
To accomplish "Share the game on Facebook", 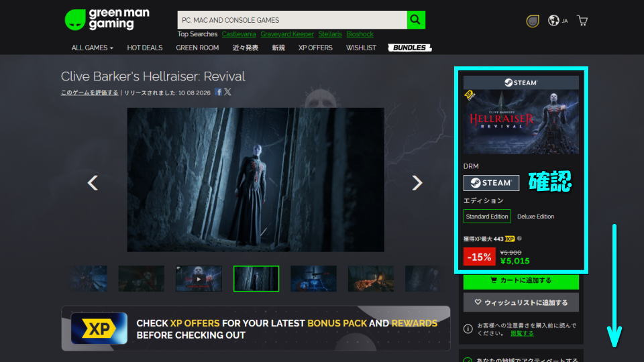I will [219, 92].
